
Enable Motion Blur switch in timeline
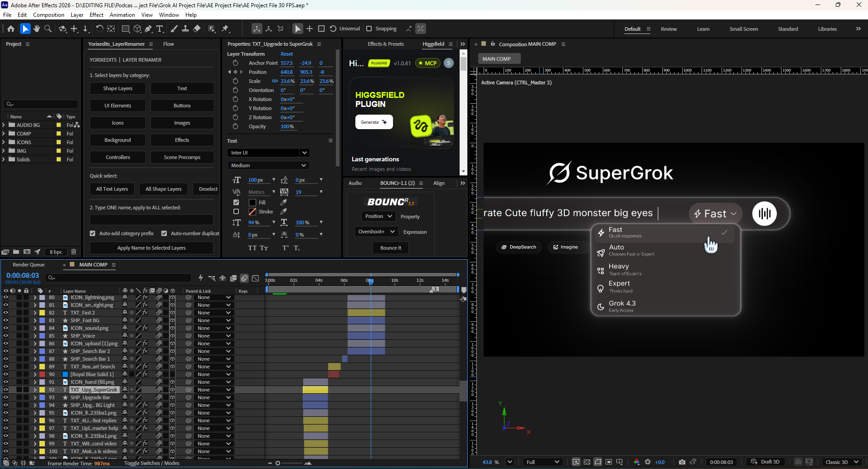click(244, 278)
